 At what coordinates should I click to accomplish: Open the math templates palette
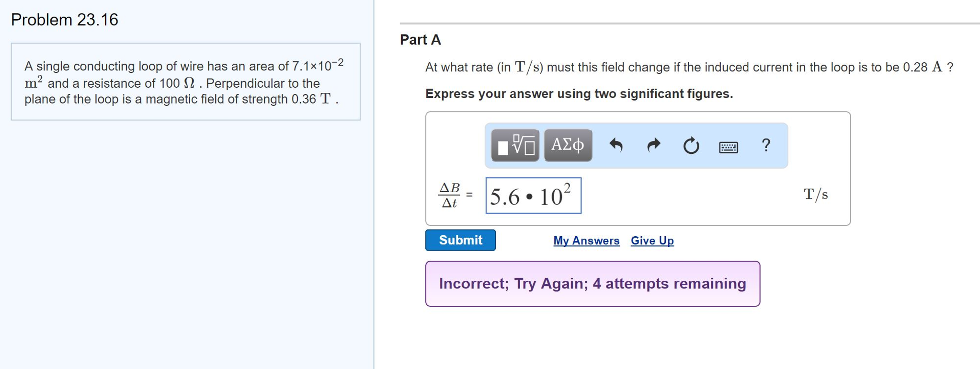click(513, 145)
